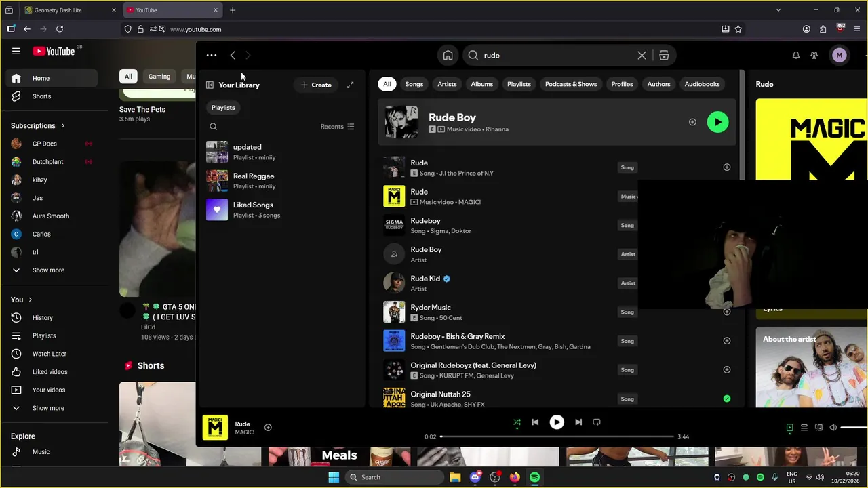Click Create in Your Library
The width and height of the screenshot is (868, 488).
click(x=316, y=85)
